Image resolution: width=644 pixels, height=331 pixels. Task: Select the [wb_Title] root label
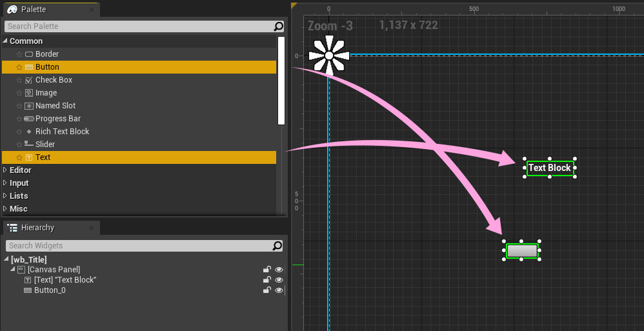point(29,259)
